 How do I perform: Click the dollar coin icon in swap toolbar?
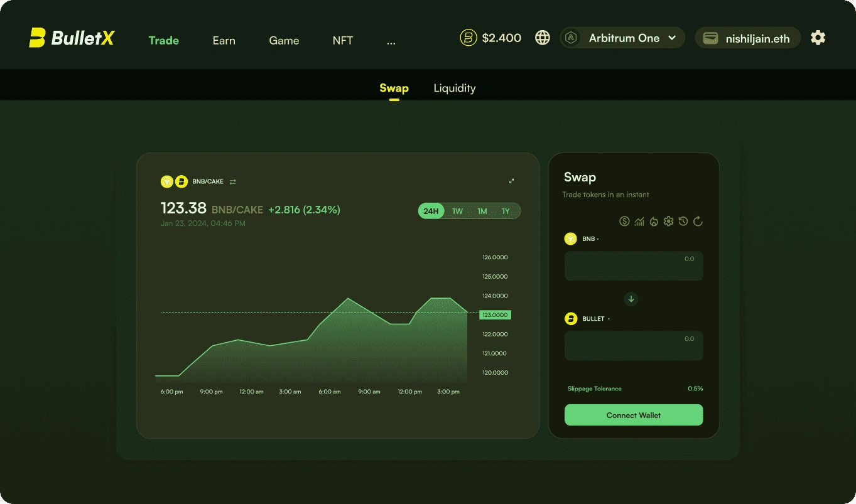click(x=624, y=221)
